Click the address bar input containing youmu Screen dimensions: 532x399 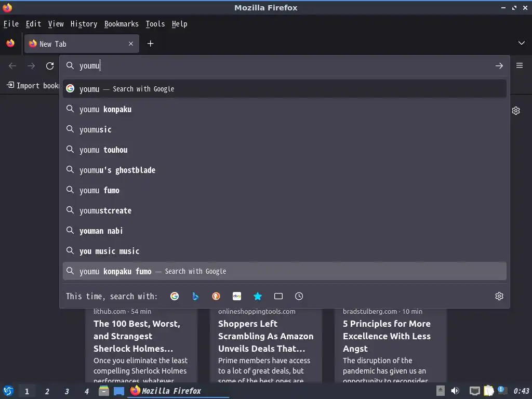tap(284, 66)
